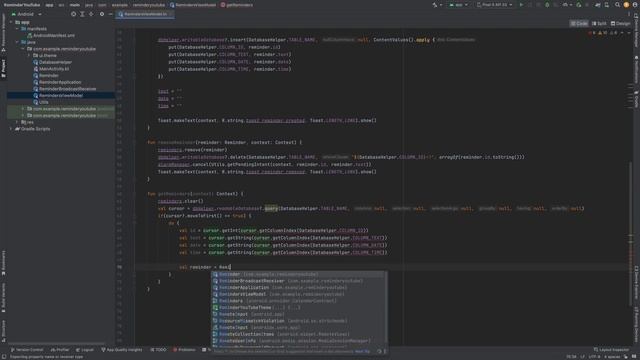
Task: Switch editor to Split view
Action: [599, 24]
